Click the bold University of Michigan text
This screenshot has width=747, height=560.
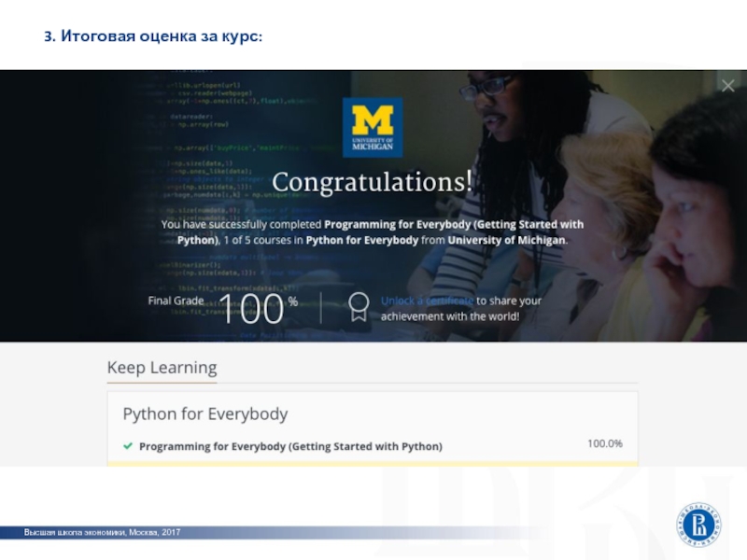(x=506, y=240)
